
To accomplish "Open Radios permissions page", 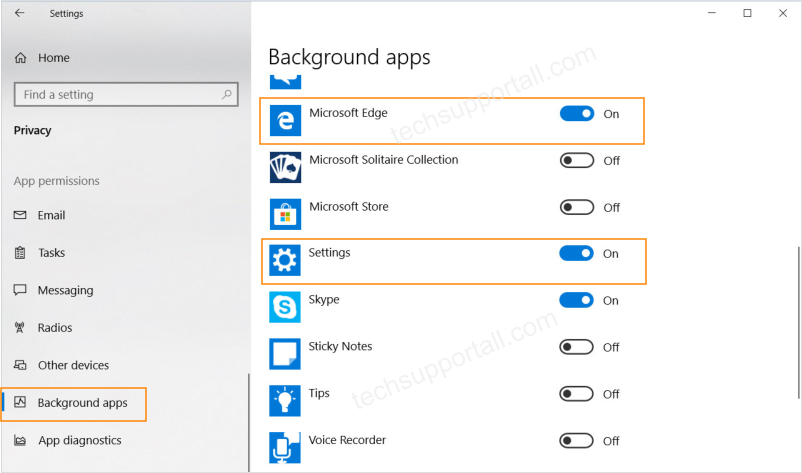I will [x=55, y=328].
